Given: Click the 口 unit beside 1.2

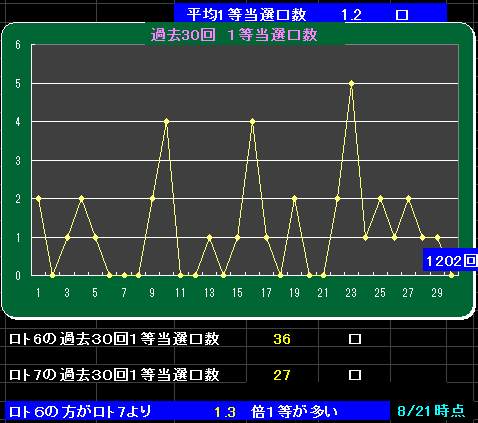Looking at the screenshot, I should pyautogui.click(x=402, y=15).
